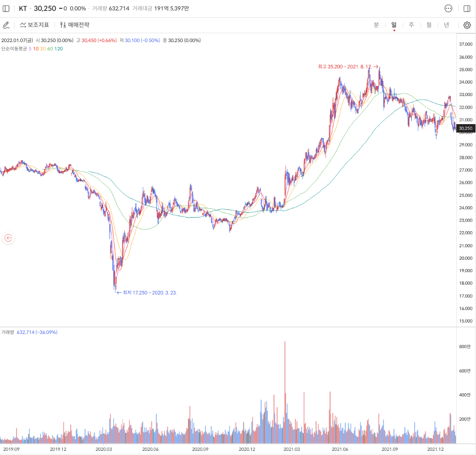Click the 단순이동평균 indicator label
476x455 pixels.
tap(14, 49)
